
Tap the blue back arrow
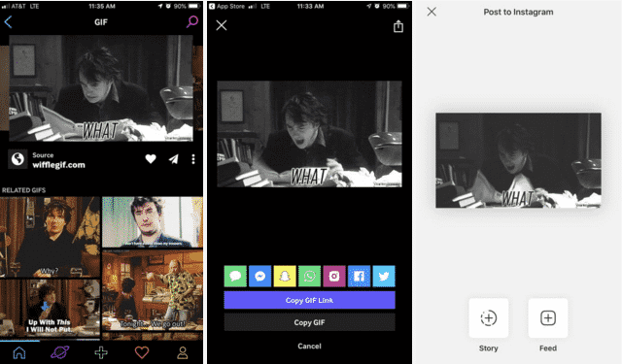pyautogui.click(x=8, y=22)
